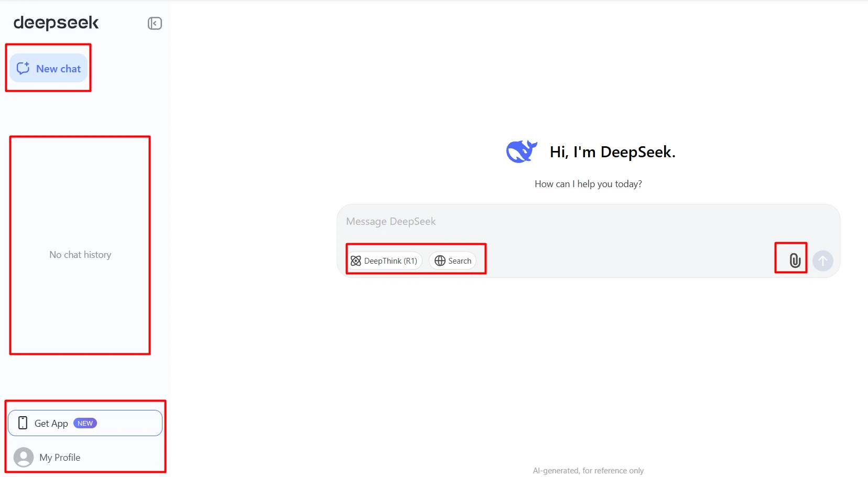Click 'AI-generated, for reference only' notice
Image resolution: width=868 pixels, height=477 pixels.
[588, 471]
